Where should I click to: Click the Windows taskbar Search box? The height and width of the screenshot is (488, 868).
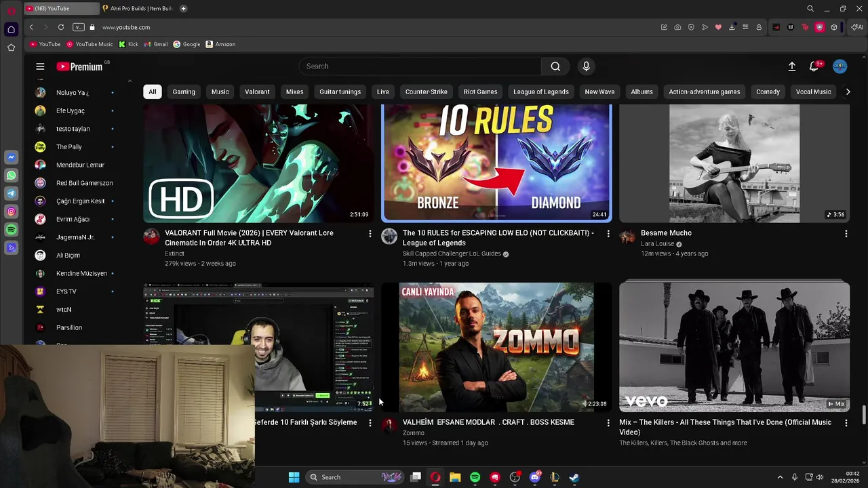pyautogui.click(x=354, y=477)
